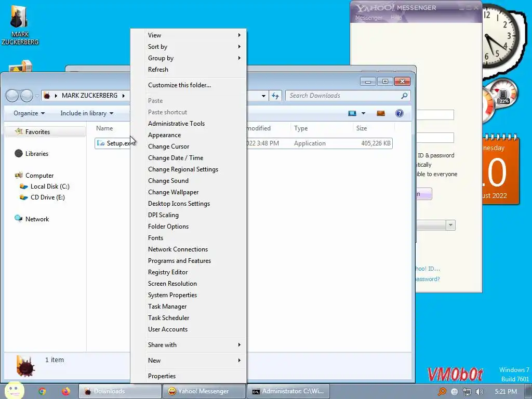532x399 pixels.
Task: Open the recent pages dropdown arrow
Action: click(x=37, y=96)
